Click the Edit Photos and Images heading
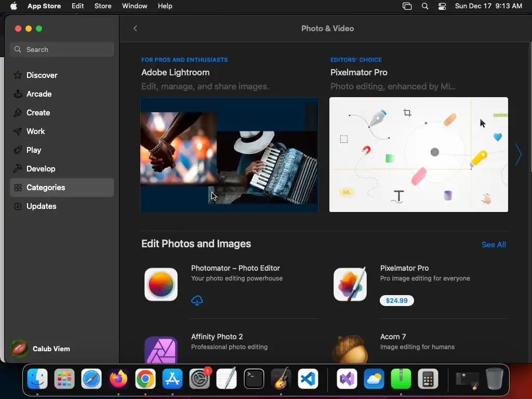This screenshot has width=532, height=399. click(196, 244)
